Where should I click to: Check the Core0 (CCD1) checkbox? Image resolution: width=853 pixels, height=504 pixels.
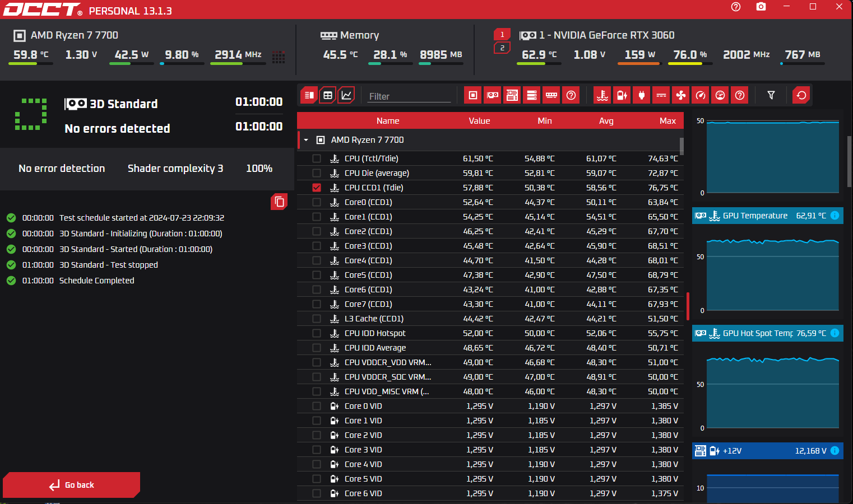click(x=317, y=202)
